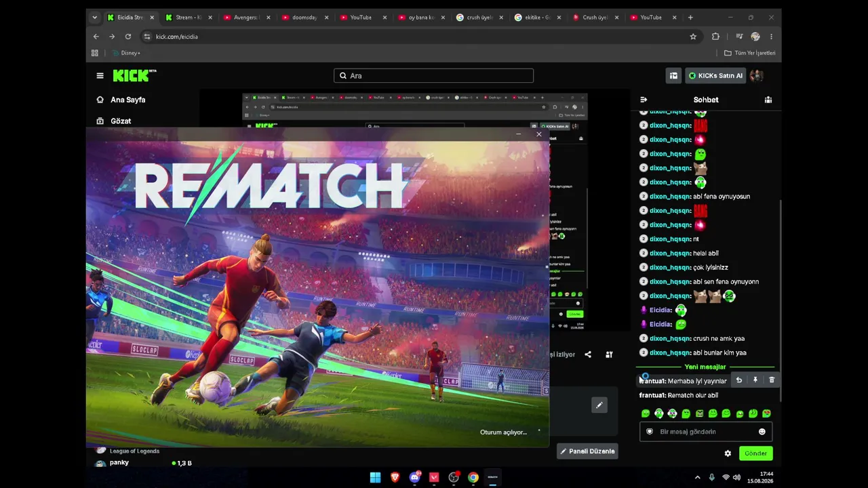Switch to the Stream - Kick tab
The image size is (868, 488).
(x=189, y=18)
